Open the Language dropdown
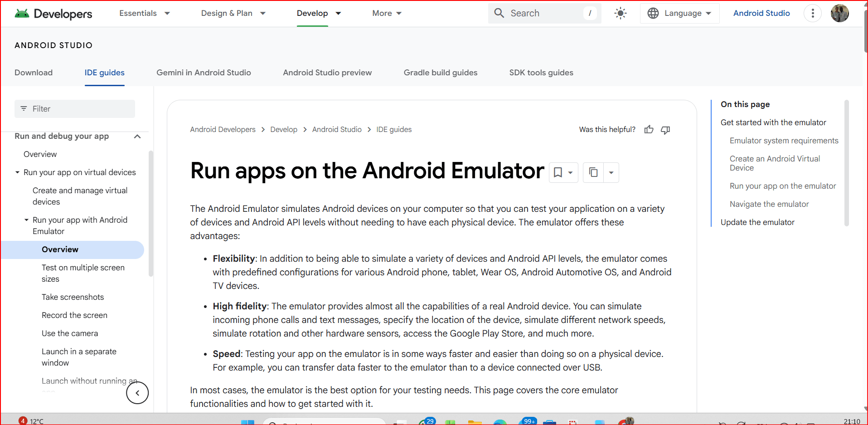The height and width of the screenshot is (425, 868). (x=679, y=13)
